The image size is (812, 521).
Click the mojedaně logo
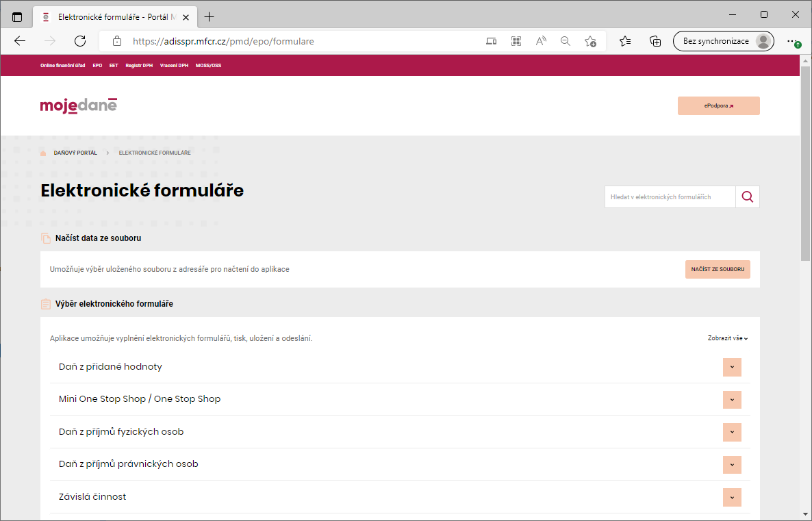coord(79,105)
